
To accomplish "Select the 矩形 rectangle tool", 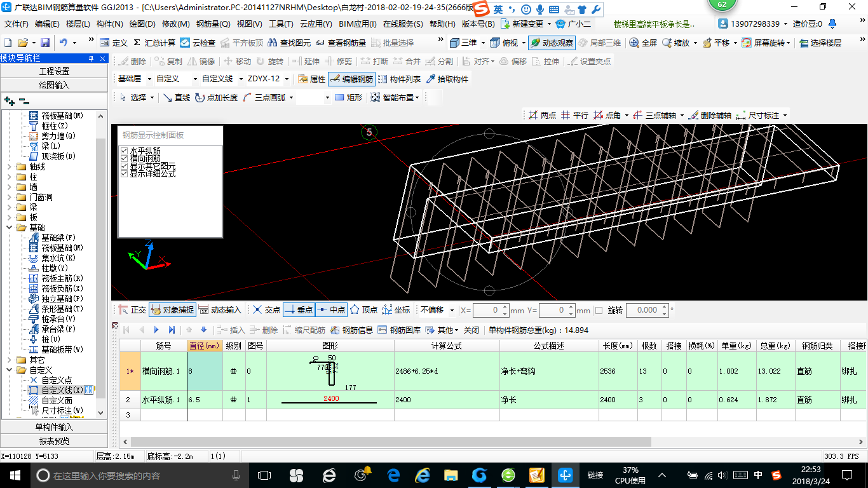I will (x=349, y=97).
